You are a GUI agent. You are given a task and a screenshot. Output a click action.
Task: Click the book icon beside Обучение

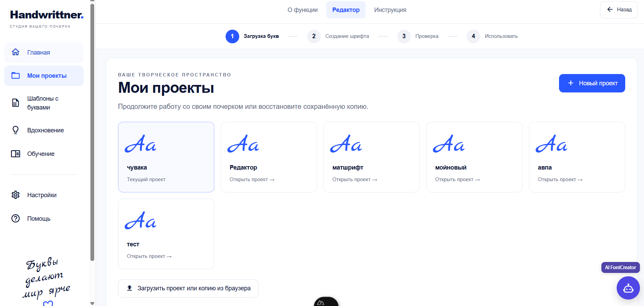click(15, 154)
